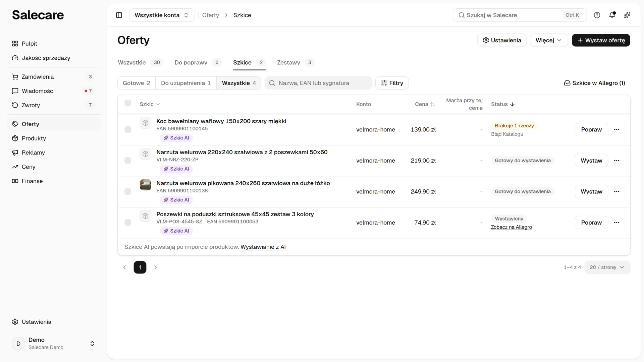Viewport: 644px width, 362px height.
Task: Select the Poszewki na poduszki row checkbox
Action: (128, 223)
